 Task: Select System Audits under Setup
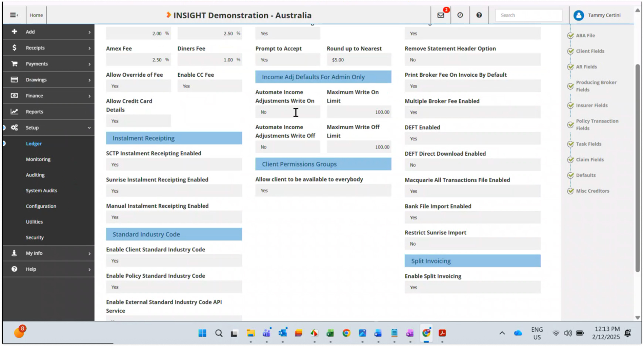pos(42,190)
